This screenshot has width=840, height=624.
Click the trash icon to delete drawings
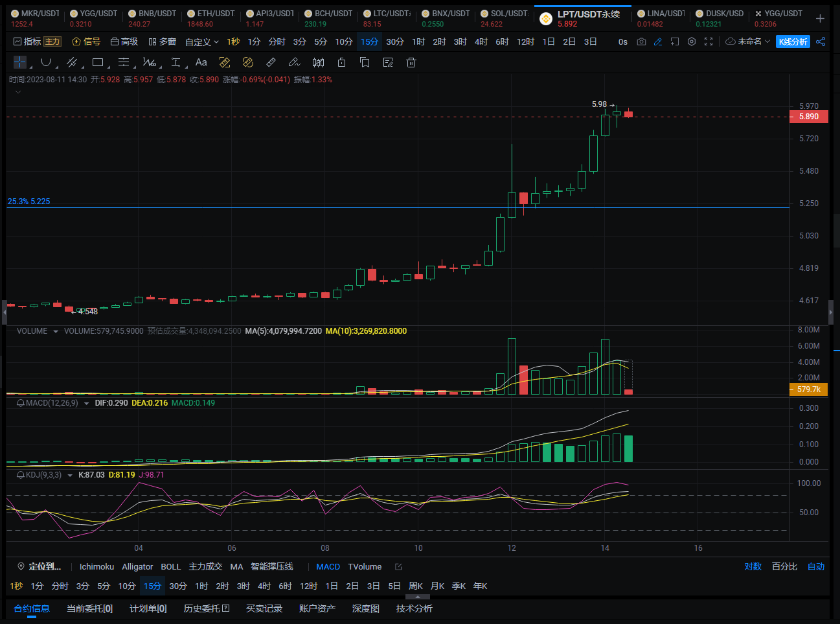(x=411, y=62)
